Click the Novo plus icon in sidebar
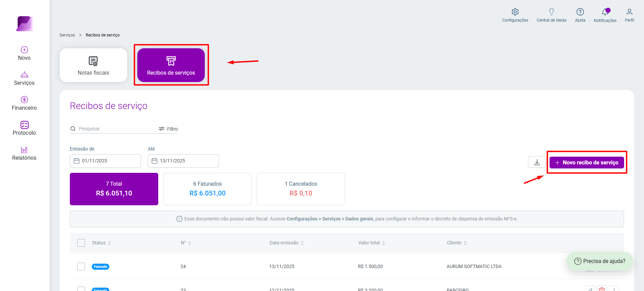 tap(24, 50)
